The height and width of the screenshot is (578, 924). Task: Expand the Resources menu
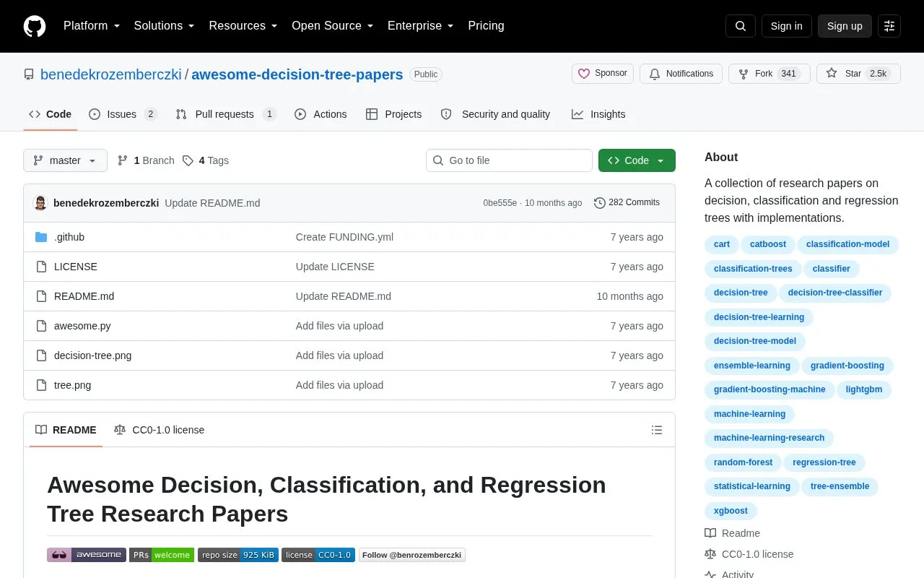coord(243,26)
